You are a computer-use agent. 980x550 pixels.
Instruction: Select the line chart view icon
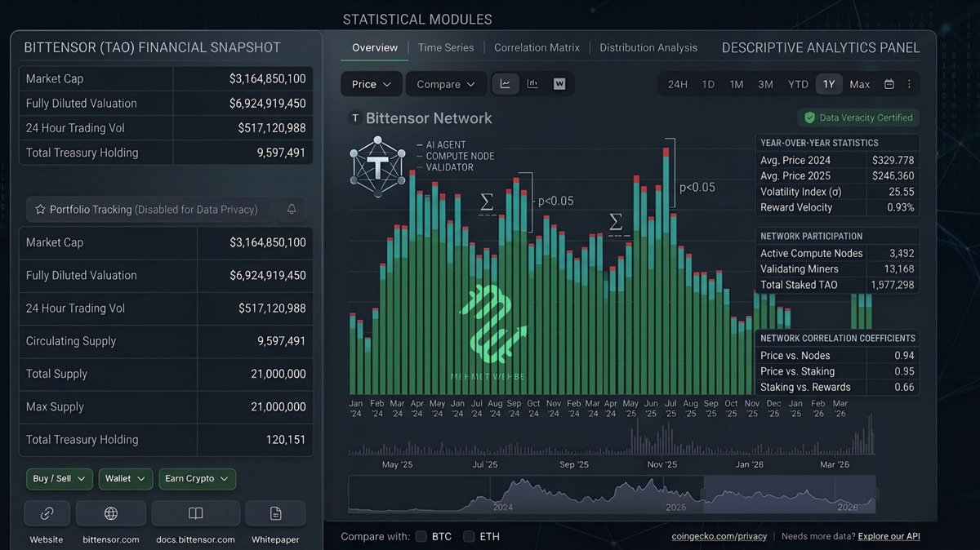[506, 84]
